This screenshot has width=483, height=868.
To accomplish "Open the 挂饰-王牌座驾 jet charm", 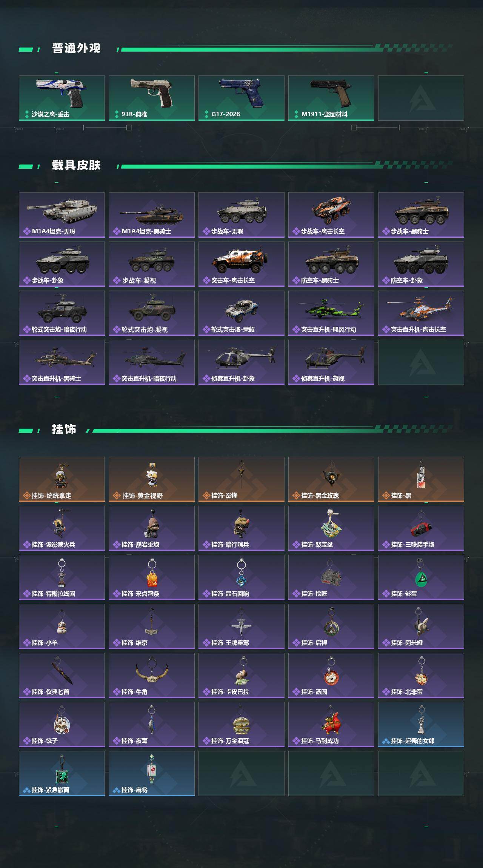I will pos(241,626).
